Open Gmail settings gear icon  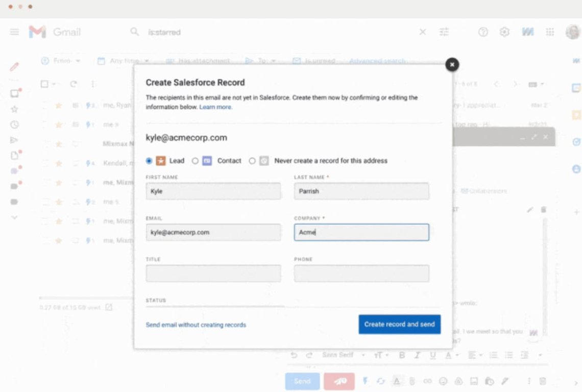[504, 32]
